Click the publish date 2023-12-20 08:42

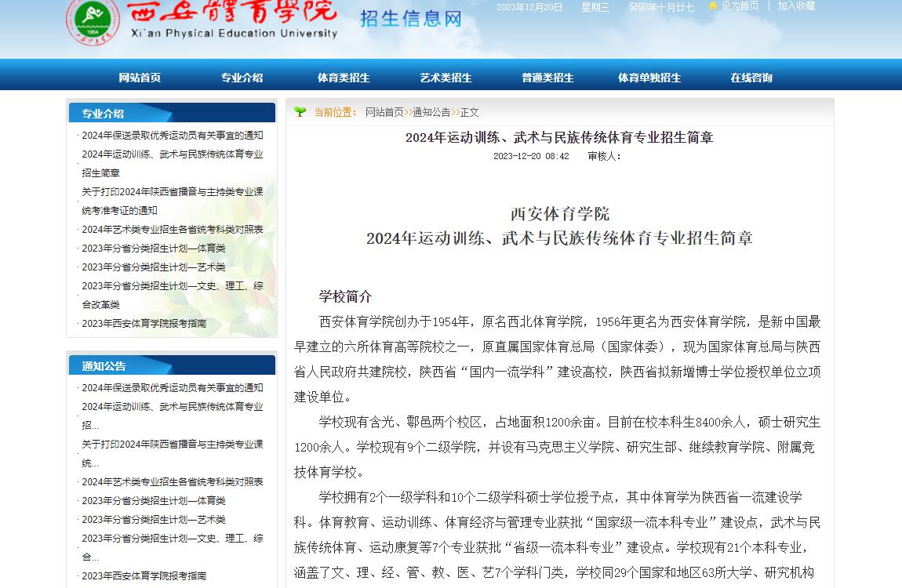tap(531, 156)
